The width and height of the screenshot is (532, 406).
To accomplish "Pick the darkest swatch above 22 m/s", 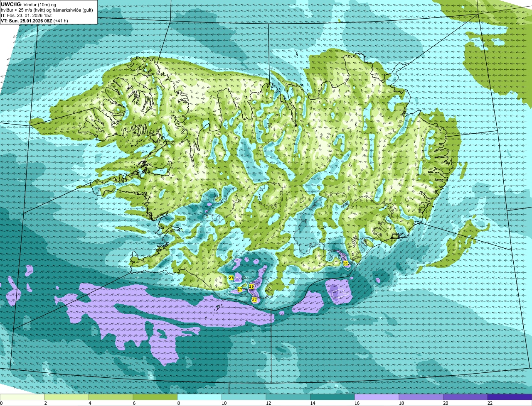I will coord(510,397).
